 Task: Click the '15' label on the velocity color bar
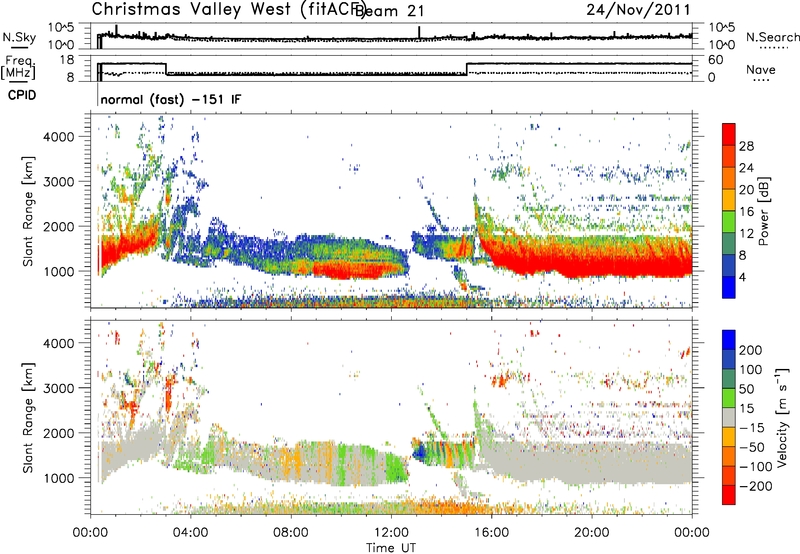746,409
